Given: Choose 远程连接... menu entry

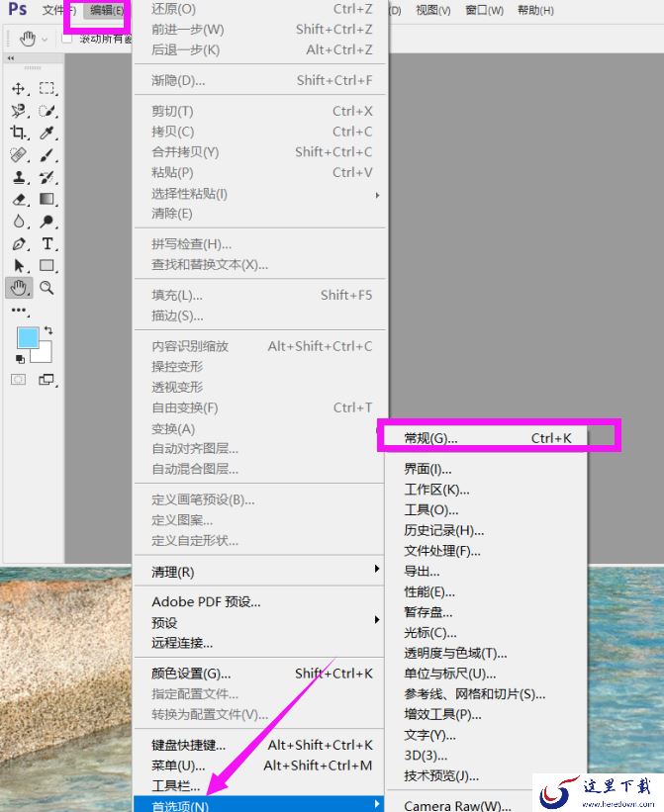Looking at the screenshot, I should [x=259, y=643].
